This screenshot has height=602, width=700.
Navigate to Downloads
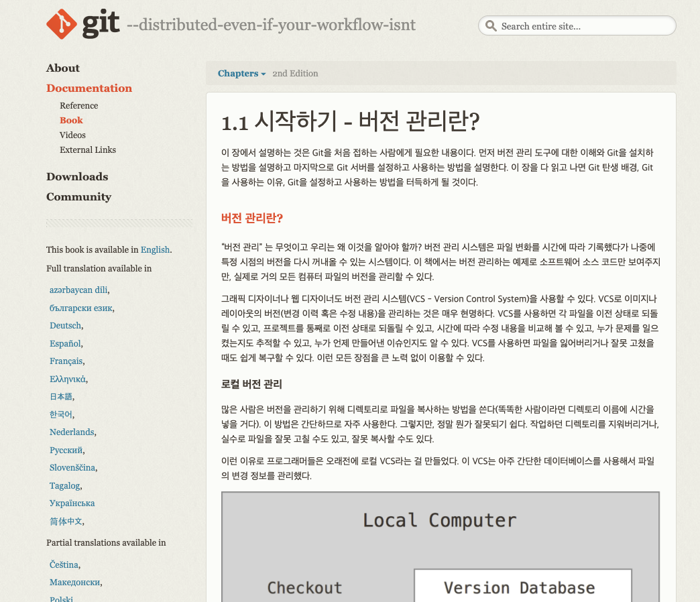(x=77, y=176)
